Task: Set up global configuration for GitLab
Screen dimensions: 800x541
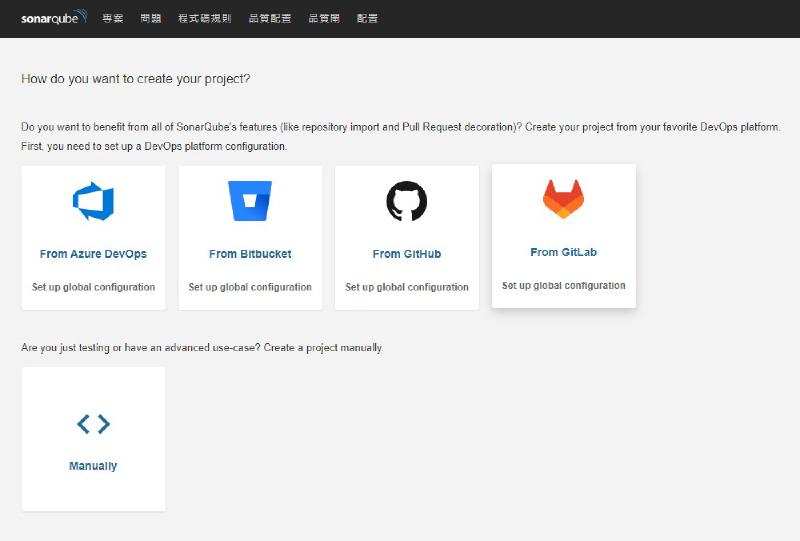Action: coord(564,285)
